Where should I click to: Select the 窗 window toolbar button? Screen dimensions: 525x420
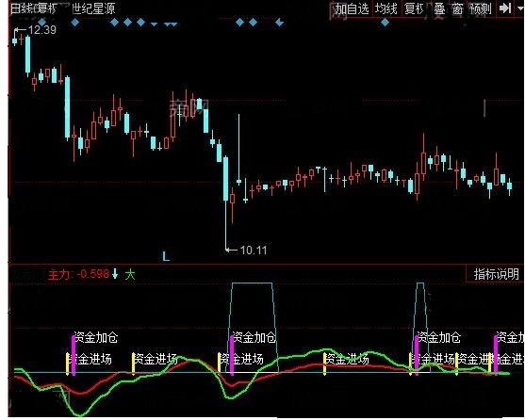[458, 9]
